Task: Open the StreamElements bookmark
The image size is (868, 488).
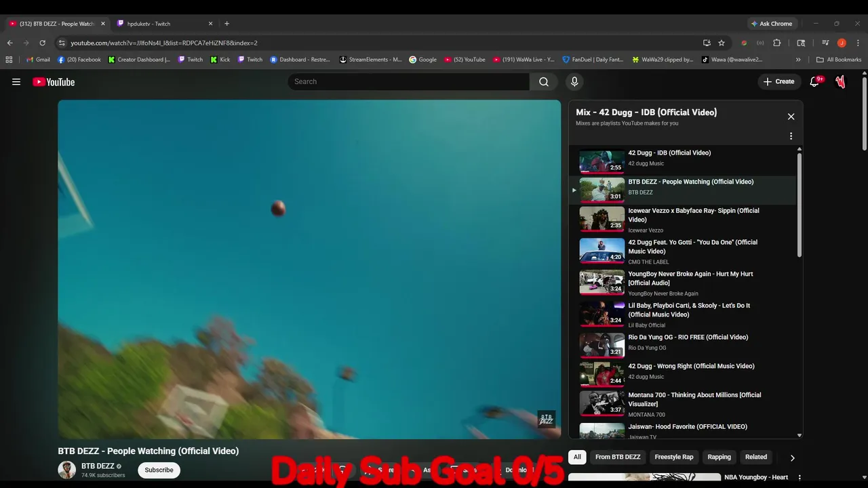Action: click(x=371, y=60)
